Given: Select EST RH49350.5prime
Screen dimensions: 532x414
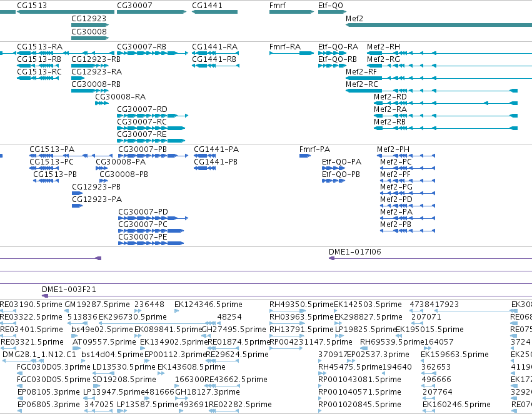Looking at the screenshot, I should [x=301, y=305].
